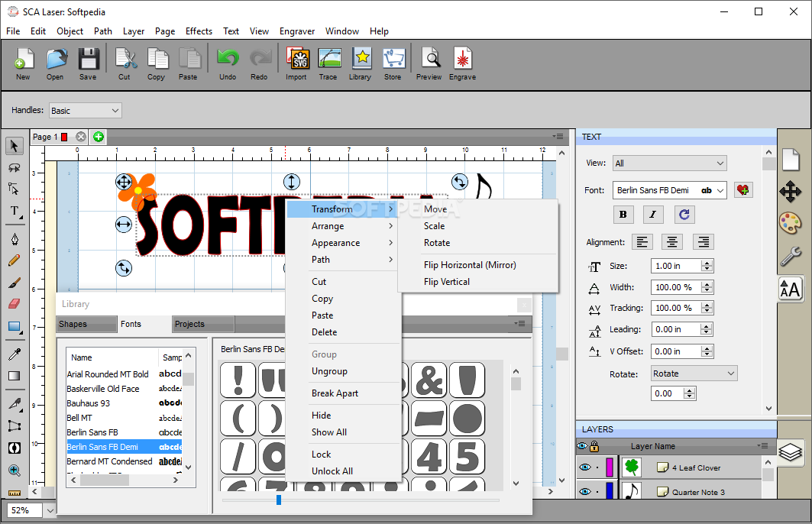Open the Trace tool icon
Image resolution: width=812 pixels, height=524 pixels.
point(328,63)
